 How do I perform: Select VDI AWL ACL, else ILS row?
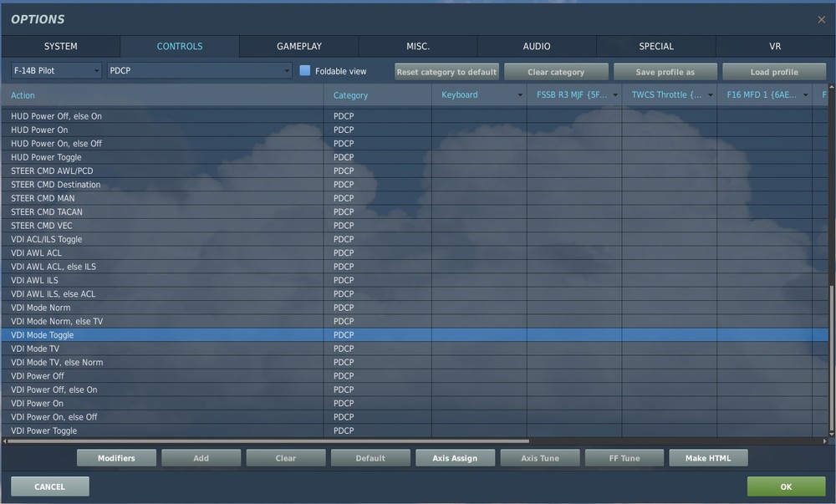pyautogui.click(x=415, y=267)
